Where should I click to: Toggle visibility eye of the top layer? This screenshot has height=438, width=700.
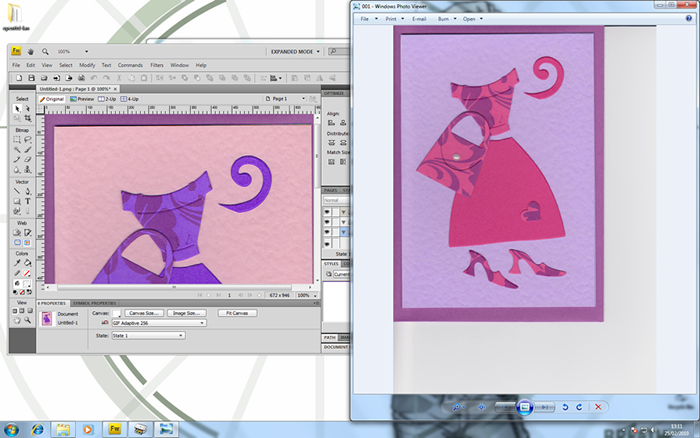(327, 211)
